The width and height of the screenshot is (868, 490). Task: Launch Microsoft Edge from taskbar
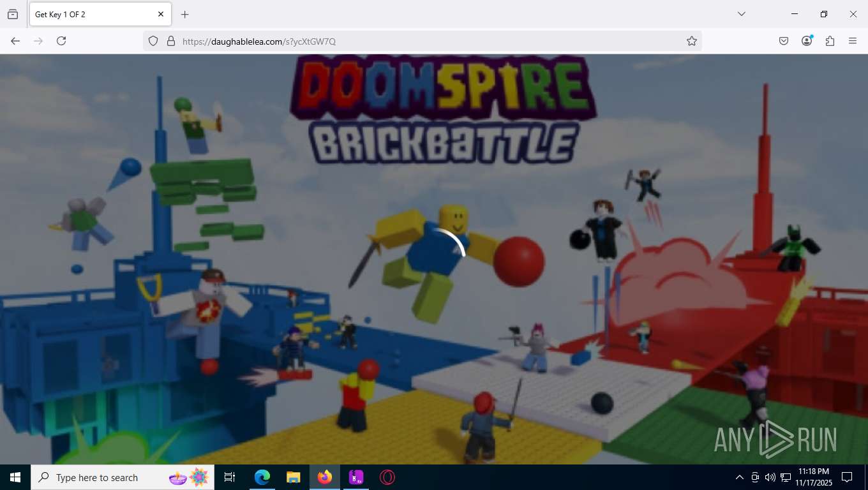(x=262, y=477)
